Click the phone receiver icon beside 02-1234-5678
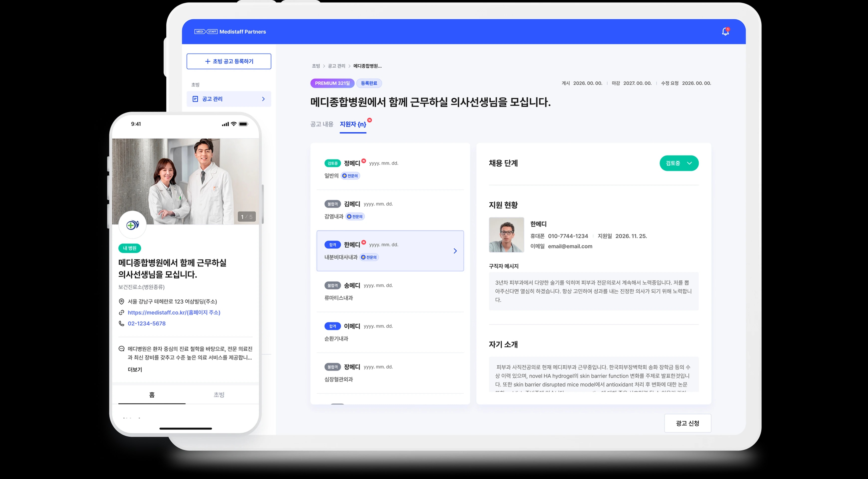This screenshot has width=868, height=479. tap(122, 323)
